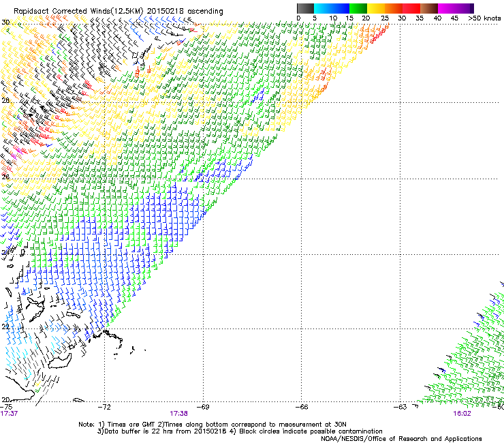
Task: Click the longitude axis label '-69'
Action: point(203,407)
